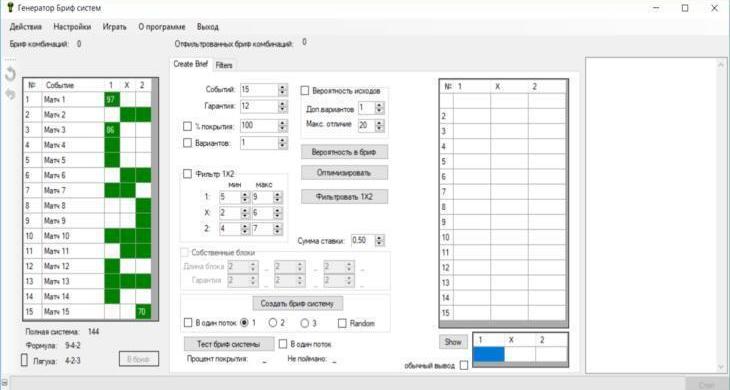
Task: Enable the Random checkbox
Action: point(342,323)
